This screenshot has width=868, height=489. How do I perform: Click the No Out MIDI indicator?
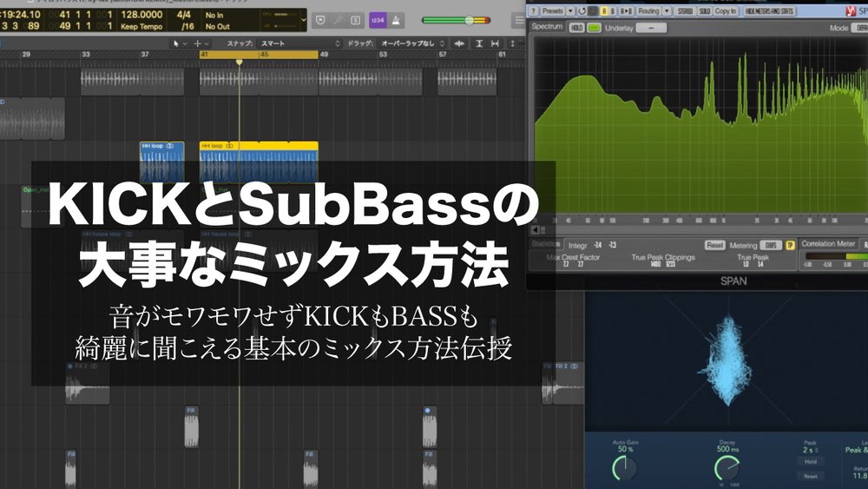point(217,26)
